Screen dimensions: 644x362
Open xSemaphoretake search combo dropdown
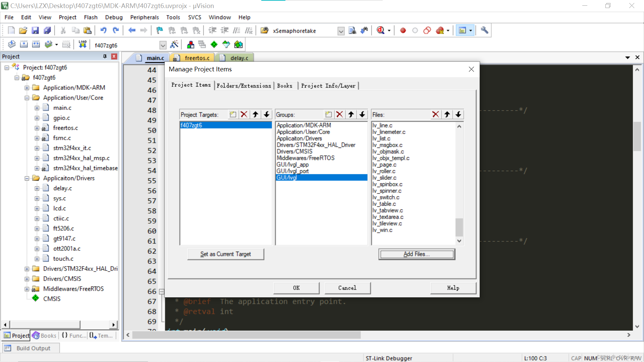[341, 31]
